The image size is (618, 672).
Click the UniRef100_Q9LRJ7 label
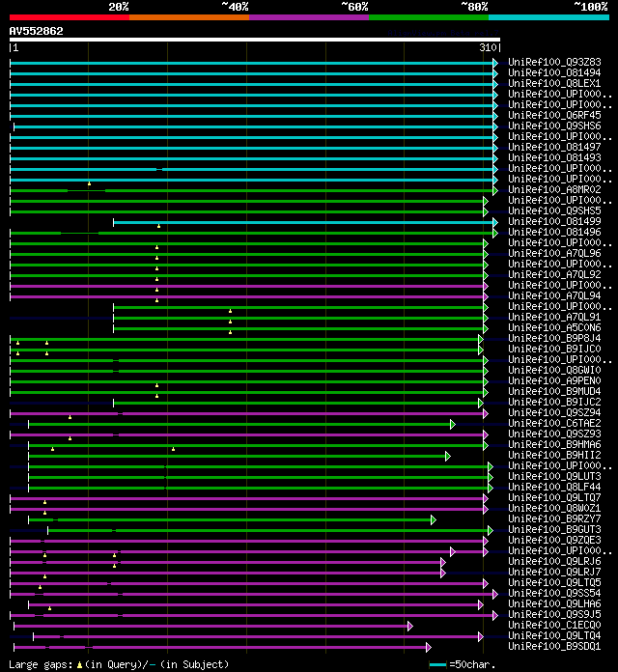point(554,573)
